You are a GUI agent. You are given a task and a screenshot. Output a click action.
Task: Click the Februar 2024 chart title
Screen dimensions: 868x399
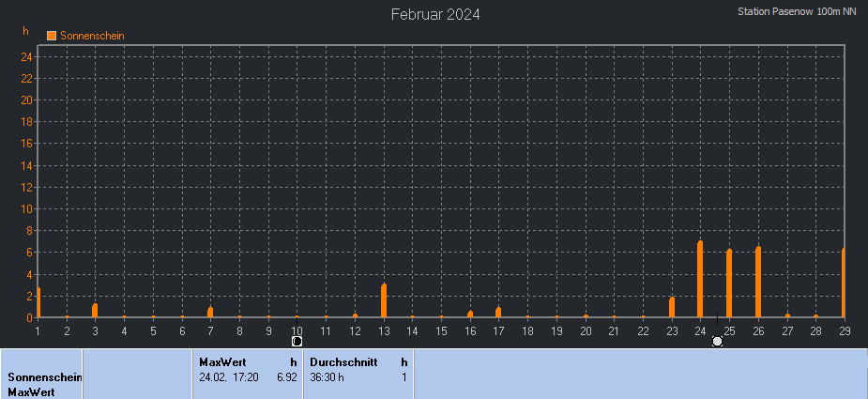[435, 14]
